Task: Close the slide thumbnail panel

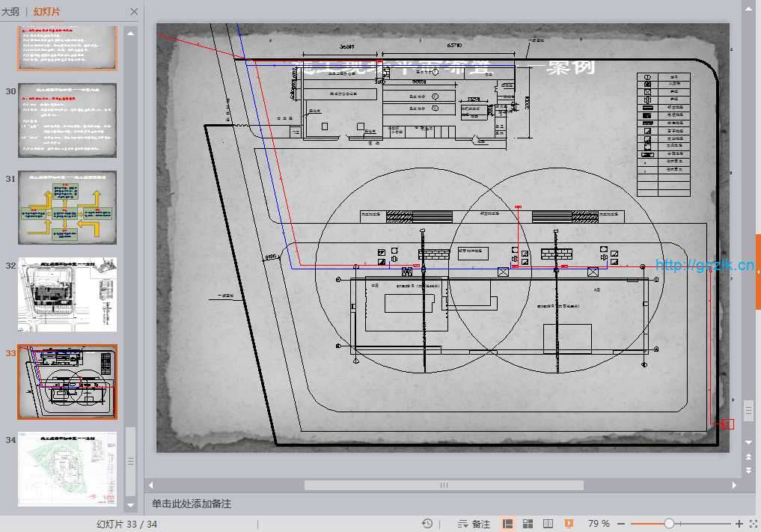Action: [x=133, y=11]
